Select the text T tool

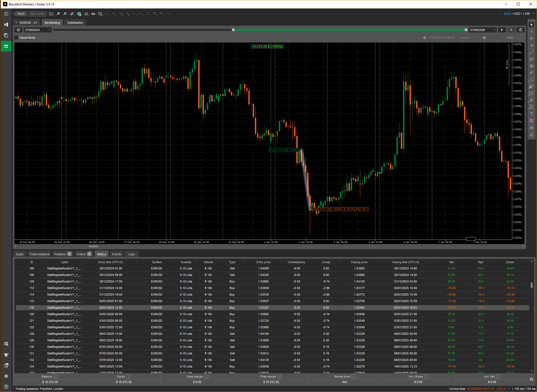click(x=531, y=114)
